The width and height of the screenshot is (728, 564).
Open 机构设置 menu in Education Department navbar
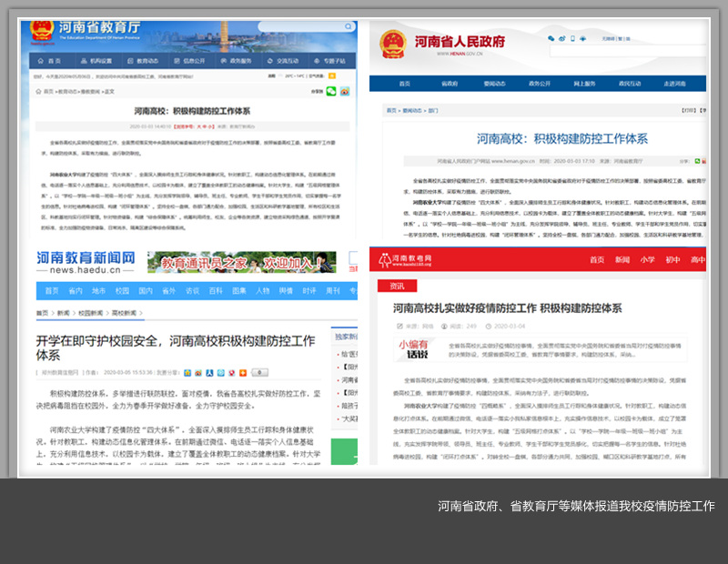(x=96, y=61)
